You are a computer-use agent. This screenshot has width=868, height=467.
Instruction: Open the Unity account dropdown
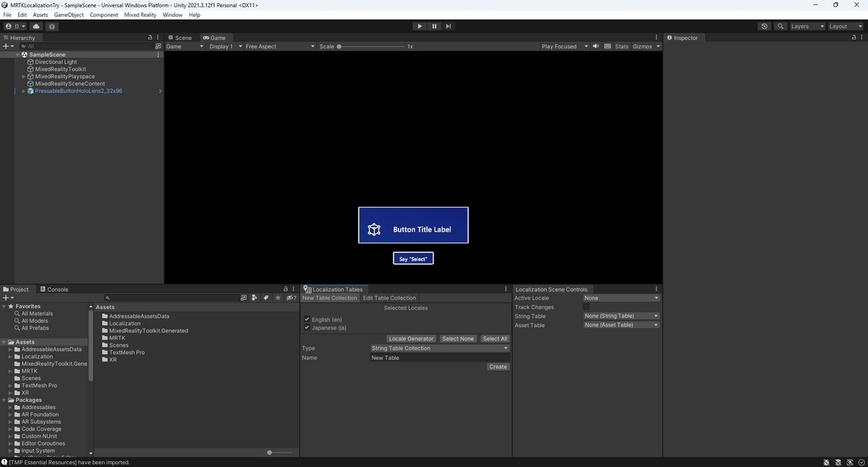point(14,26)
